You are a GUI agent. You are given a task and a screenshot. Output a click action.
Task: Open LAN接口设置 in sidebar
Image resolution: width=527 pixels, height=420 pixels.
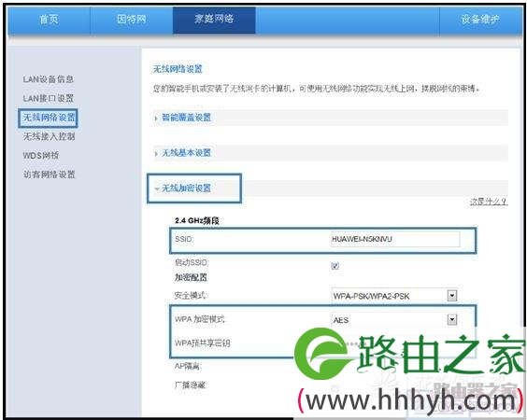tap(49, 98)
